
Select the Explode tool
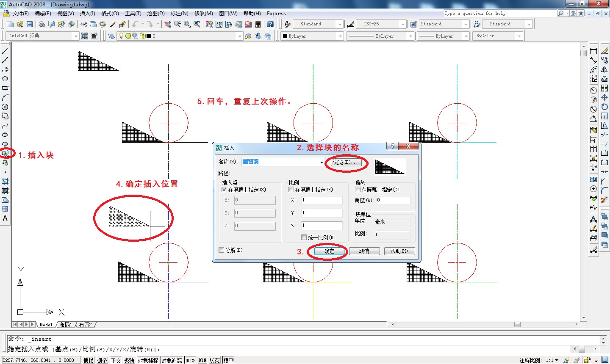(x=604, y=200)
